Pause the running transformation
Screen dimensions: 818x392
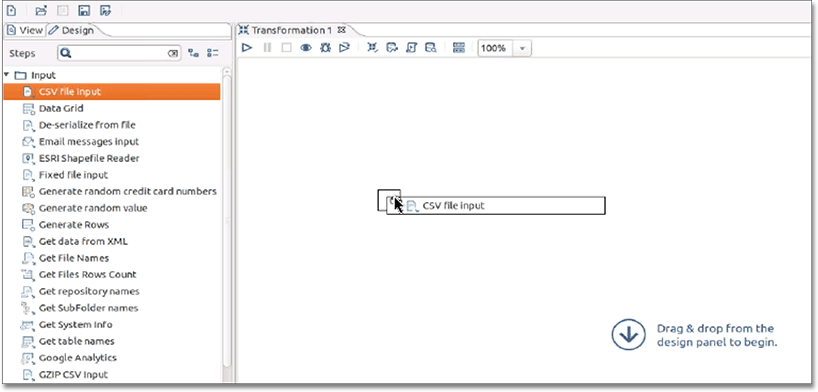coord(267,48)
